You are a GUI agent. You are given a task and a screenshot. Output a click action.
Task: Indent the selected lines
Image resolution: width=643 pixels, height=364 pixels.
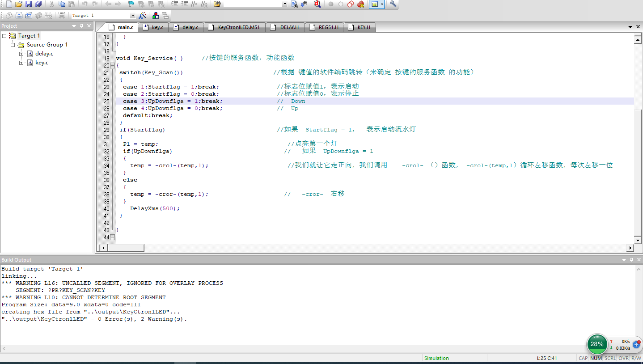point(174,4)
